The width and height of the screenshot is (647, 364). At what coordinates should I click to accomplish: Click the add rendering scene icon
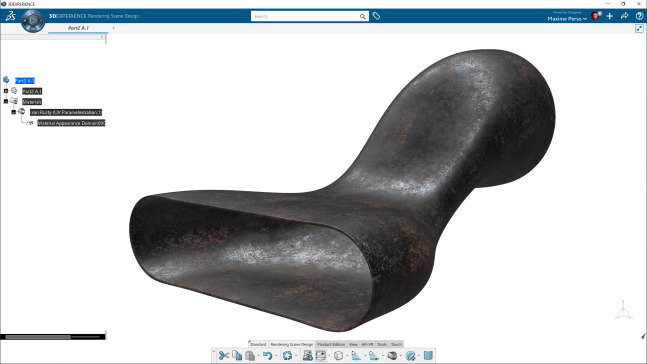pyautogui.click(x=307, y=355)
